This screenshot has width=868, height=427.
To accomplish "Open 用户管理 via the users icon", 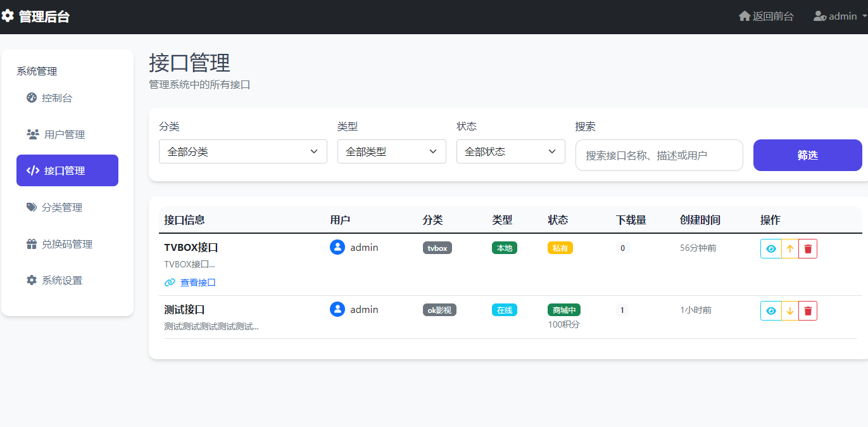I will [x=32, y=134].
